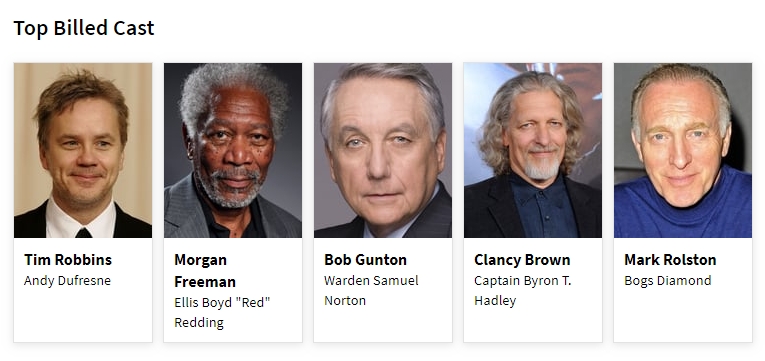This screenshot has height=361, width=765.
Task: Click empty space below Bogs Diamond text
Action: click(x=683, y=316)
